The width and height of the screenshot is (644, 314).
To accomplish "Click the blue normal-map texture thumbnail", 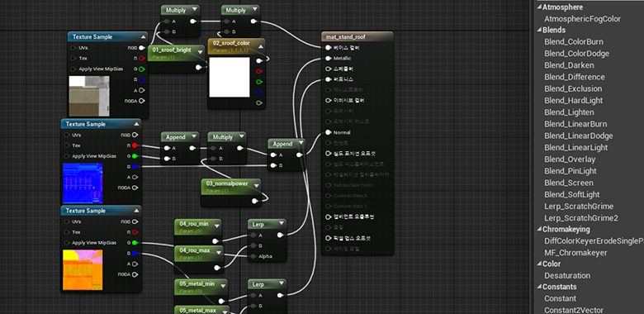I will tap(83, 183).
